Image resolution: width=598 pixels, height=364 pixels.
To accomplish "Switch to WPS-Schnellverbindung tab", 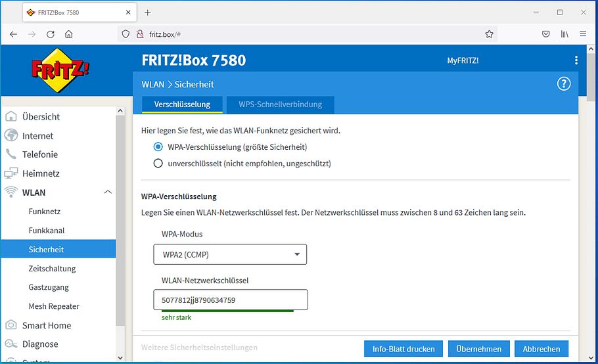I will tap(280, 104).
